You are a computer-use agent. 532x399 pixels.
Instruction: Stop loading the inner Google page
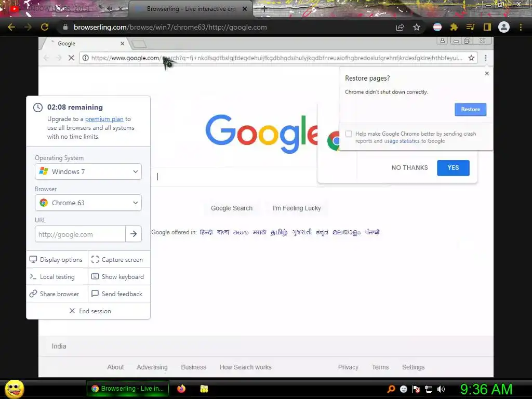[x=71, y=58]
